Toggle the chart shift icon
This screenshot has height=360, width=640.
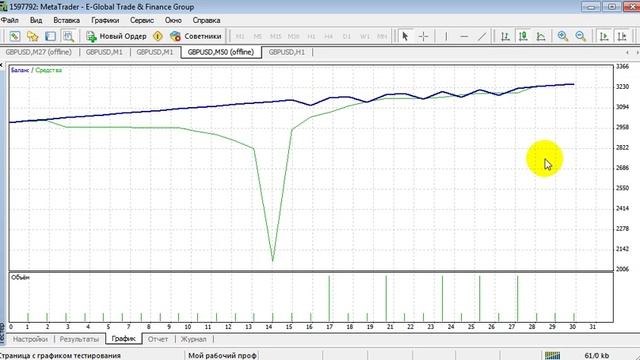622,36
